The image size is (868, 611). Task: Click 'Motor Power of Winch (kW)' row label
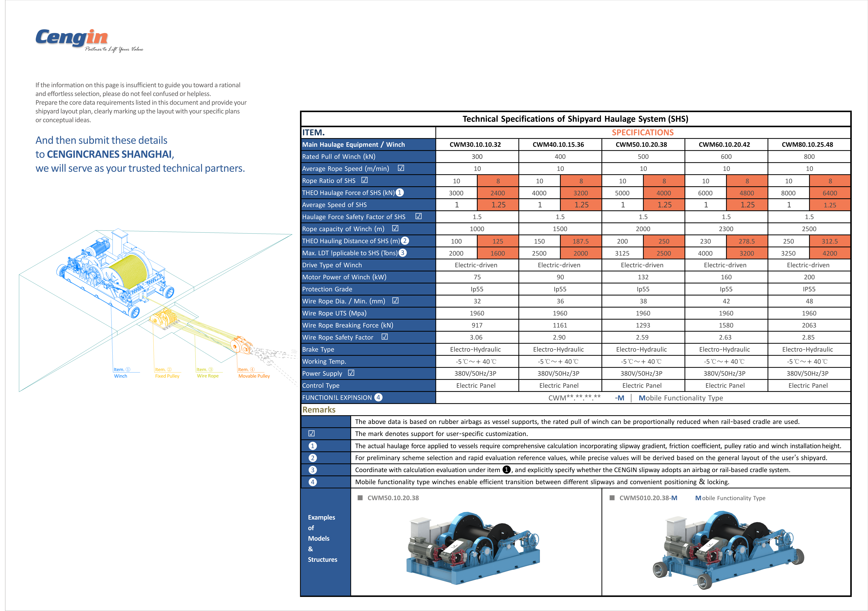[344, 277]
